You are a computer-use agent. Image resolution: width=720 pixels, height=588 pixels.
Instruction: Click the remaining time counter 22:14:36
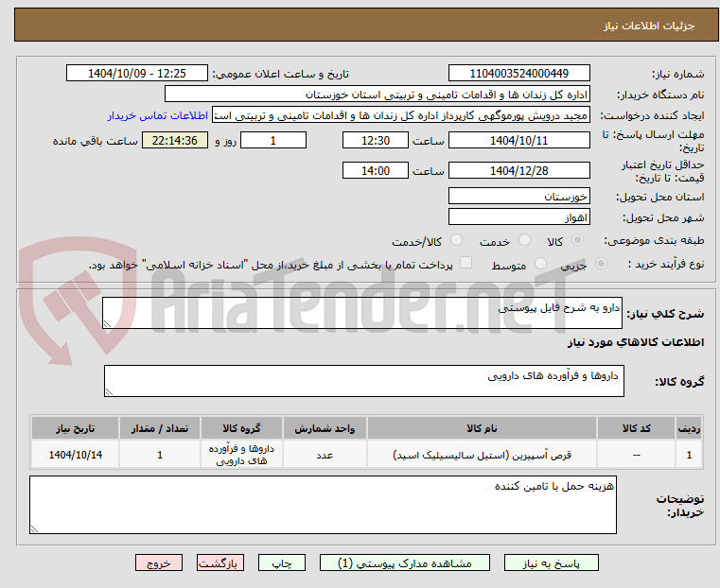(x=174, y=140)
